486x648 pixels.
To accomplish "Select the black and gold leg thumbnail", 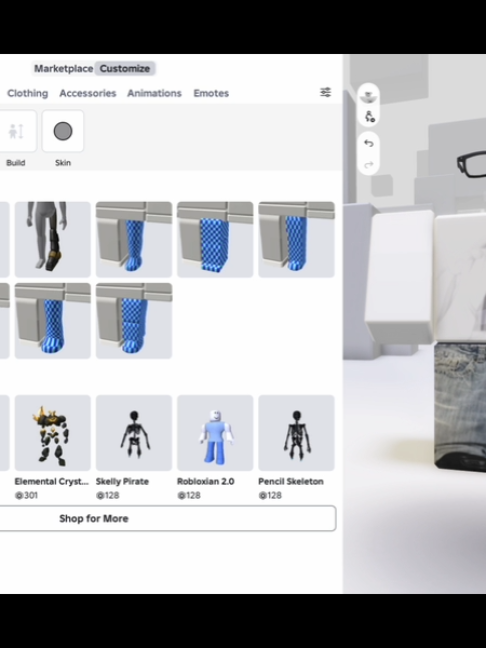I will point(52,239).
